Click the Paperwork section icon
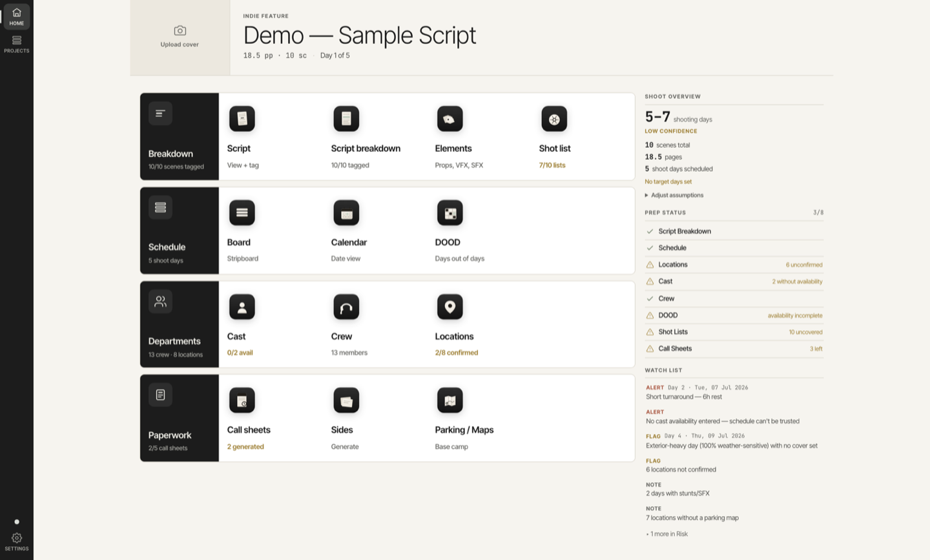 (x=160, y=395)
